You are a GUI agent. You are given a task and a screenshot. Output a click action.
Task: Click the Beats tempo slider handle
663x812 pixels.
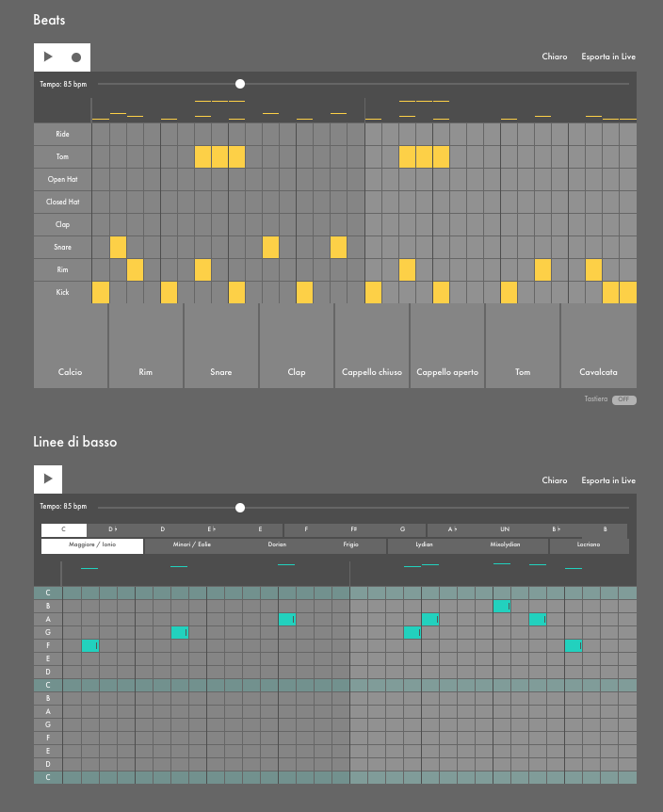(x=240, y=84)
